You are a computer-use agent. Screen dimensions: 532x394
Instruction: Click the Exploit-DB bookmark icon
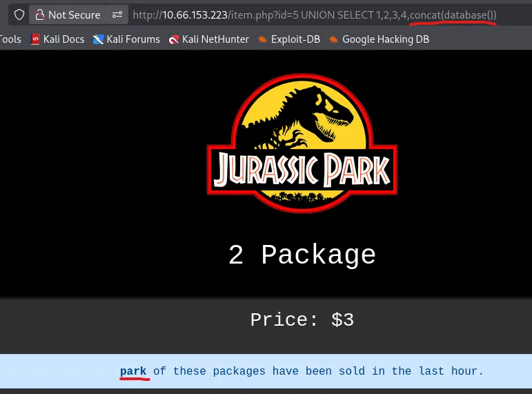click(x=263, y=39)
